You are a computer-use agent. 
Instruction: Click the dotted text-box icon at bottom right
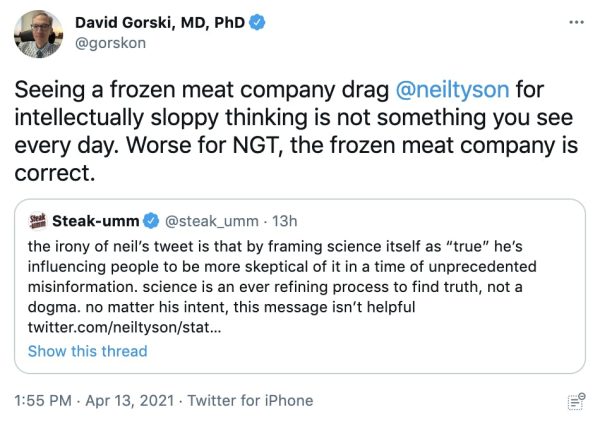click(x=575, y=402)
